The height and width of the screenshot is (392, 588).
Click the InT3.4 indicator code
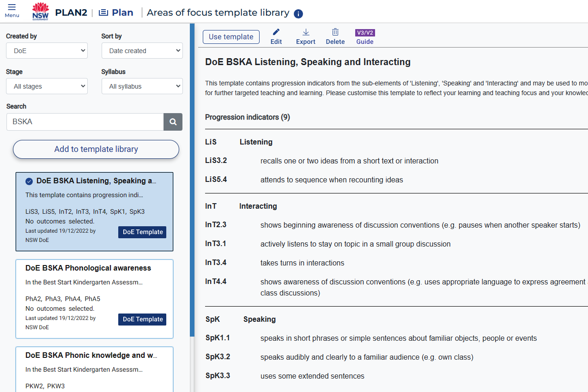pyautogui.click(x=216, y=263)
